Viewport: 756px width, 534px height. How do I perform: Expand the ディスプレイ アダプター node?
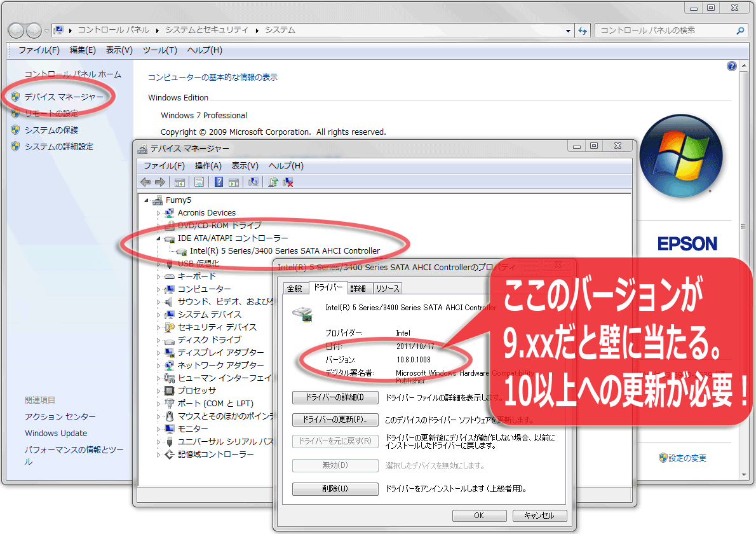tap(158, 353)
